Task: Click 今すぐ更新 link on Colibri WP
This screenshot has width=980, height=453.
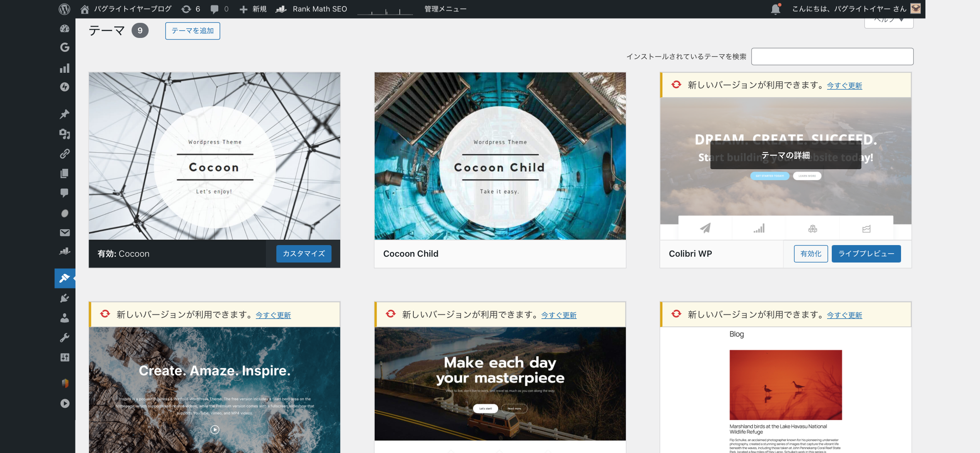Action: click(844, 86)
